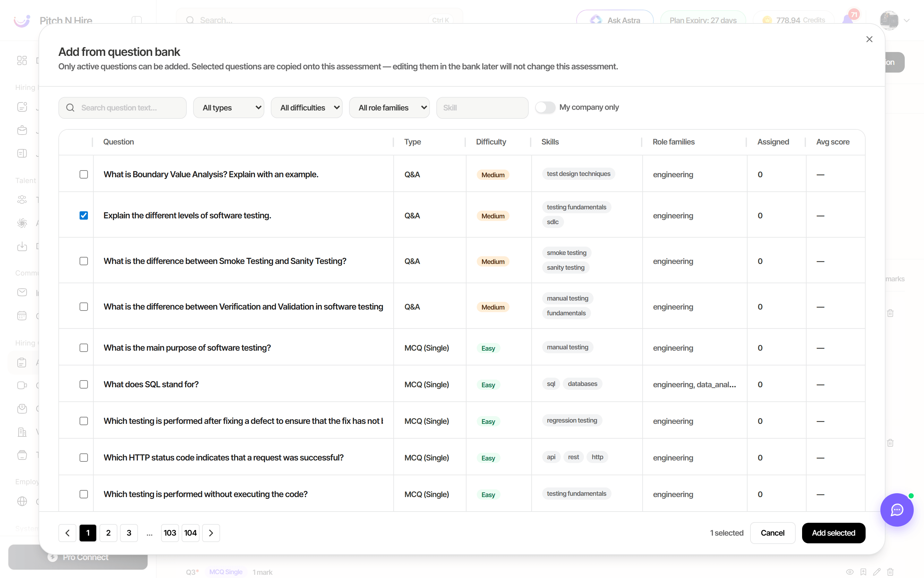
Task: Click the regression testing skill tag
Action: [x=572, y=421]
